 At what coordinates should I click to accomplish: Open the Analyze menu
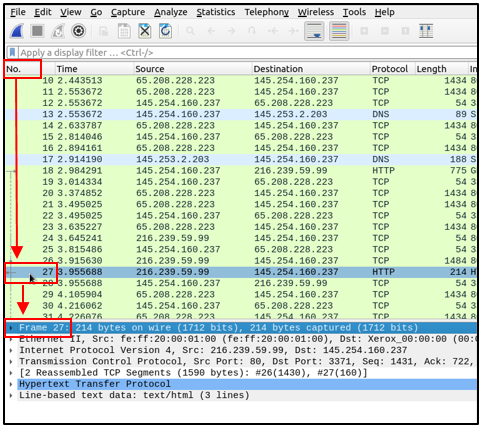171,12
